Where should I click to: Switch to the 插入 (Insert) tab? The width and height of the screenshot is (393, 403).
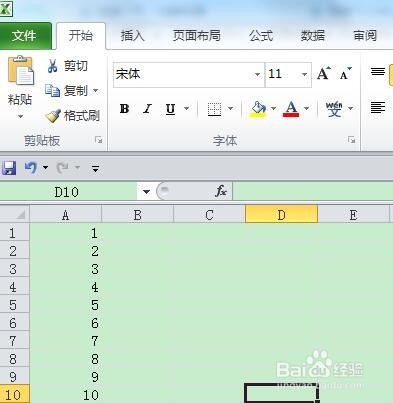point(132,35)
